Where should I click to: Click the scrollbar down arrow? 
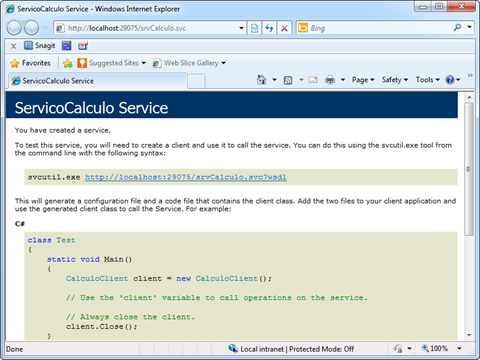[469, 335]
